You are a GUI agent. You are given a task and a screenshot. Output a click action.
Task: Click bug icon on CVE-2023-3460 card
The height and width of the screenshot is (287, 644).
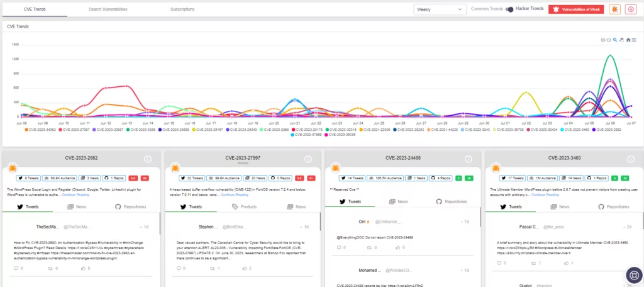click(496, 168)
